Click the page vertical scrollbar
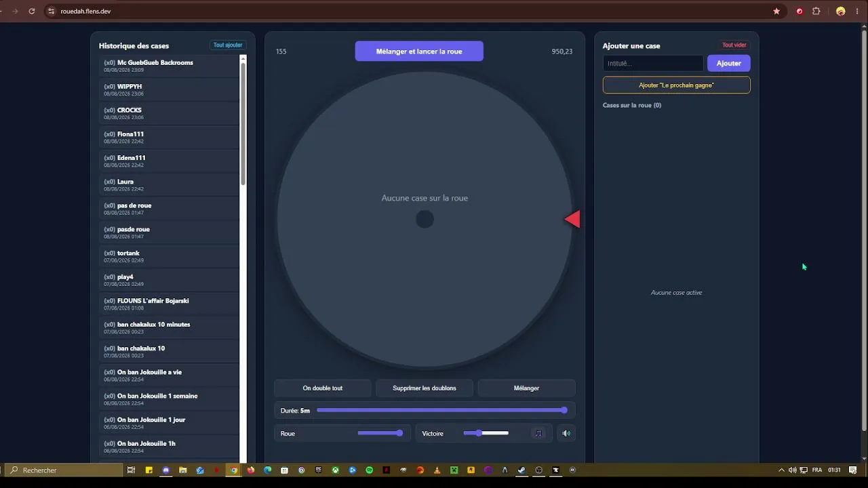Image resolution: width=868 pixels, height=488 pixels. pyautogui.click(x=864, y=230)
